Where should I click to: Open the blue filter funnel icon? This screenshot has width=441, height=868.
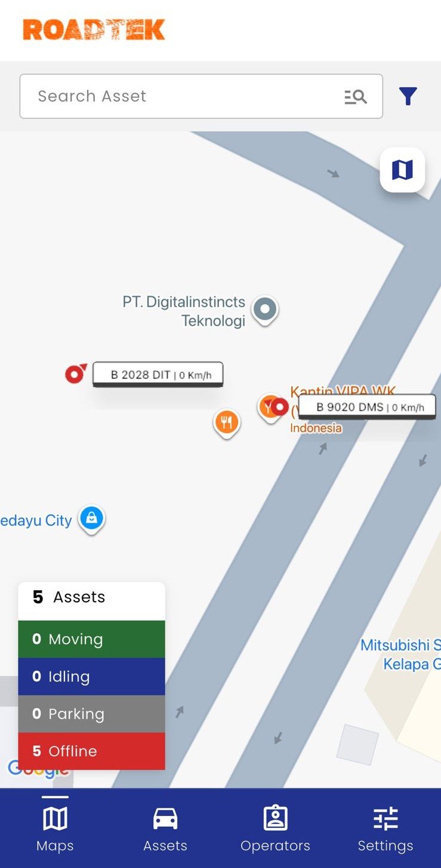[x=408, y=96]
